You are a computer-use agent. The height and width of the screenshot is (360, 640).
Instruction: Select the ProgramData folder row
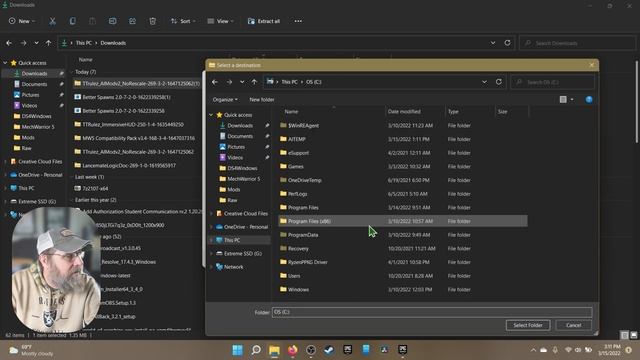(x=403, y=235)
